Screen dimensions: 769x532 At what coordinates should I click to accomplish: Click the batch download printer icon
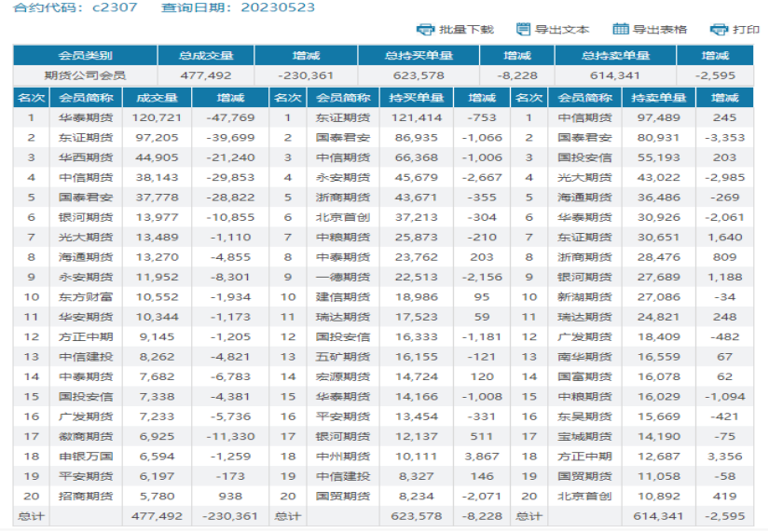(x=425, y=30)
